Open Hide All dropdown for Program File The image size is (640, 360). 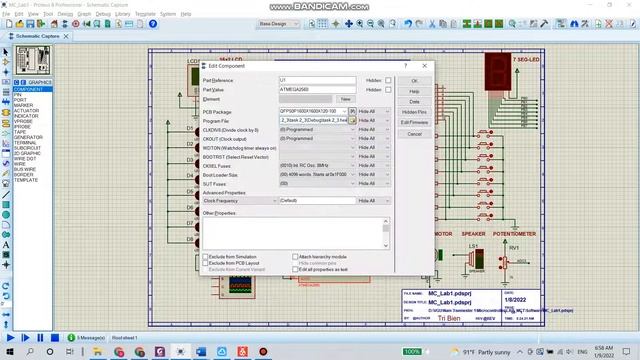(x=374, y=120)
